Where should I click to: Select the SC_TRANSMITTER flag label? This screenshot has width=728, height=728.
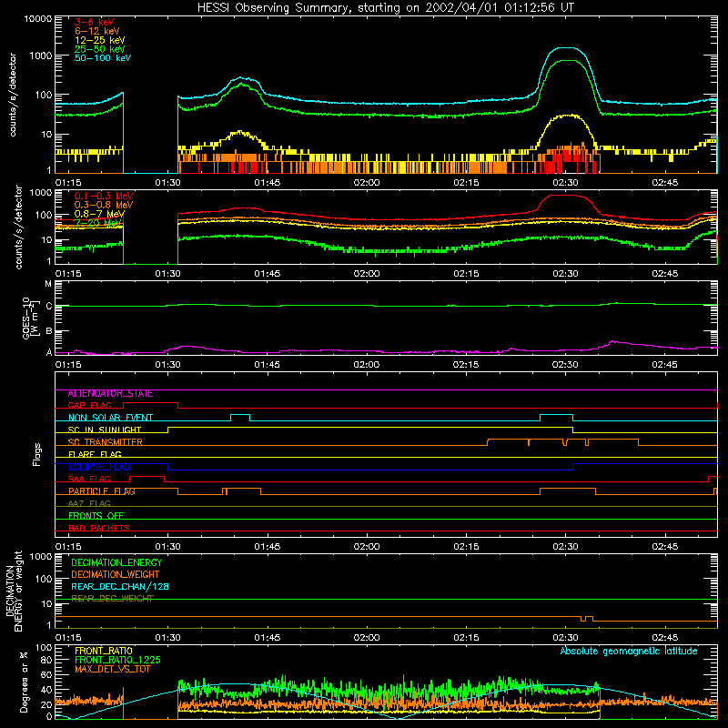pyautogui.click(x=105, y=442)
